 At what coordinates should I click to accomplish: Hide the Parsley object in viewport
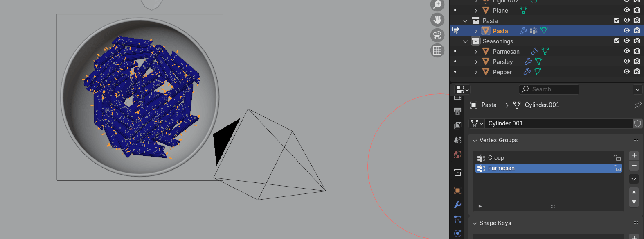click(626, 61)
